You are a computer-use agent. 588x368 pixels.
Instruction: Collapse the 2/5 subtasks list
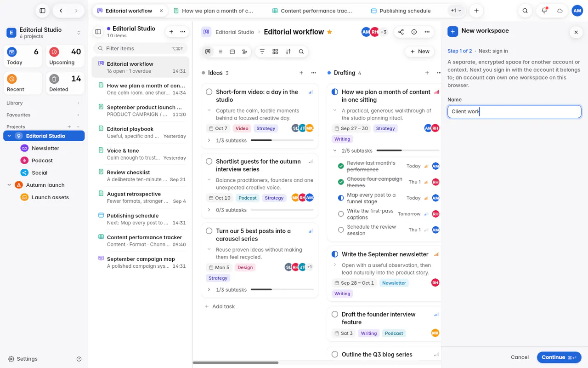tap(335, 150)
